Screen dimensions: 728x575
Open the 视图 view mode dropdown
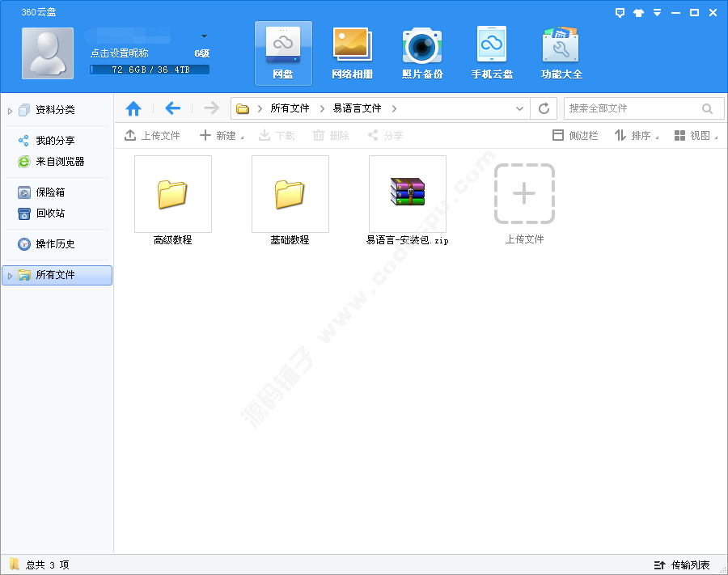click(696, 136)
